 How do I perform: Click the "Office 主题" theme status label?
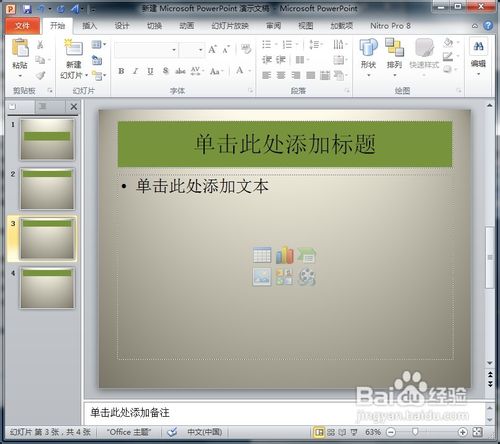129,432
